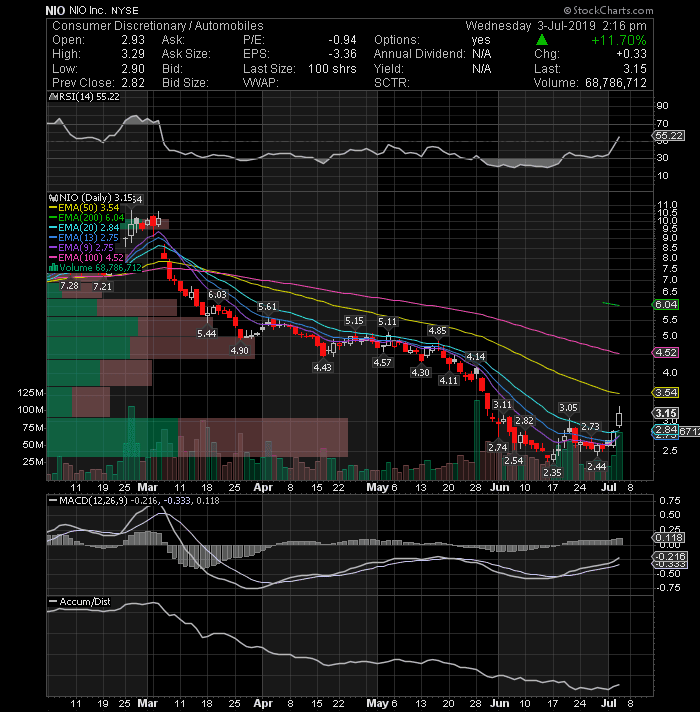Click the High value 3.29
Screen dimensions: 700x712
point(133,54)
